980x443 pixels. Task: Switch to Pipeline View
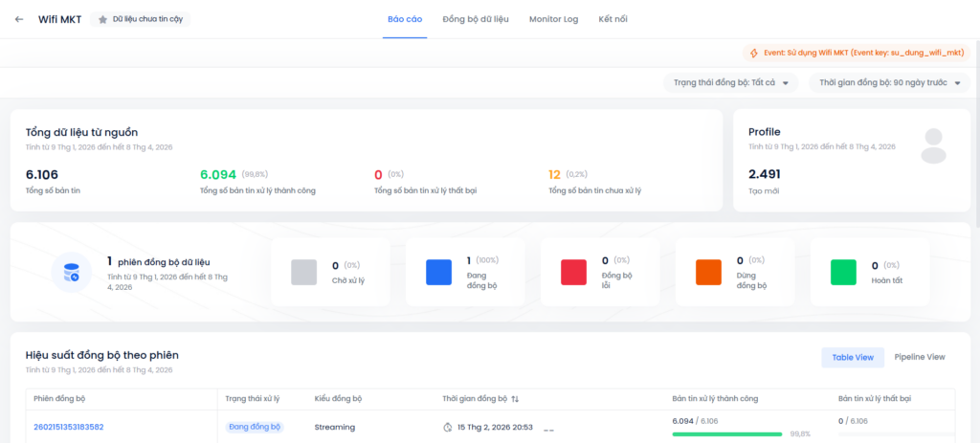pos(919,357)
